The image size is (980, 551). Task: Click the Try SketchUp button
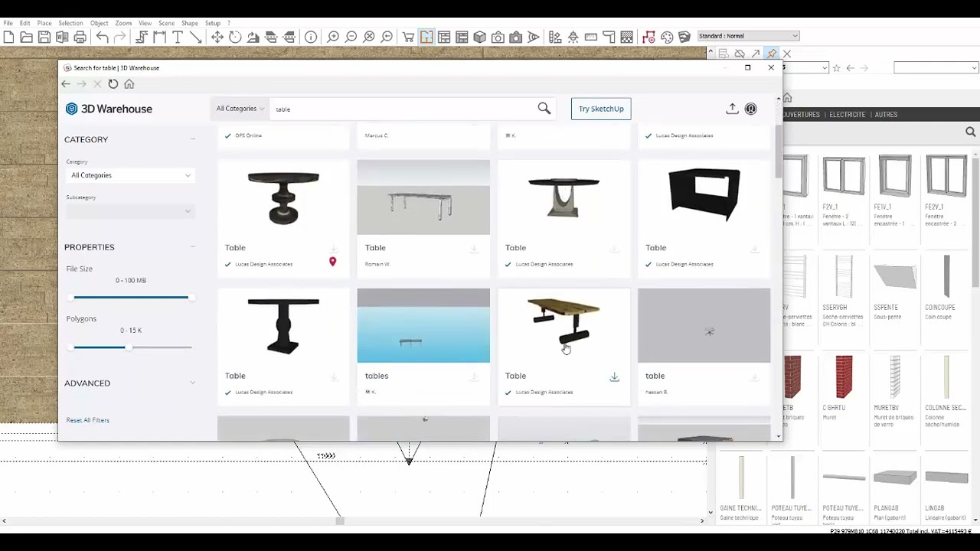tap(601, 109)
